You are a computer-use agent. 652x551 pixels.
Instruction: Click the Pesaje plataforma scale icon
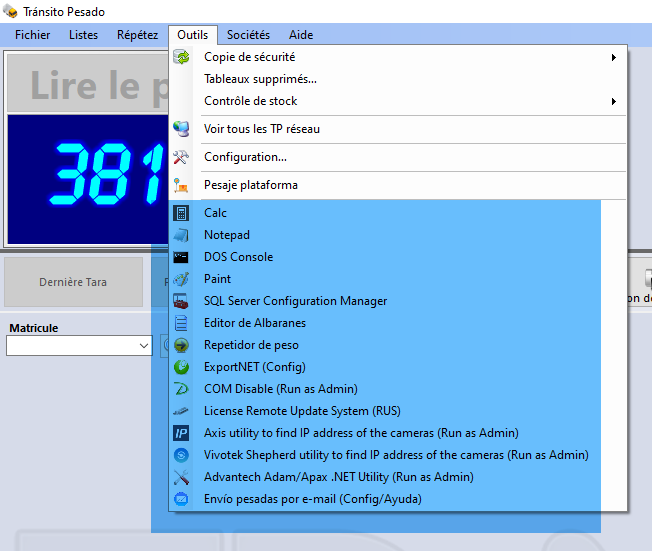click(181, 185)
